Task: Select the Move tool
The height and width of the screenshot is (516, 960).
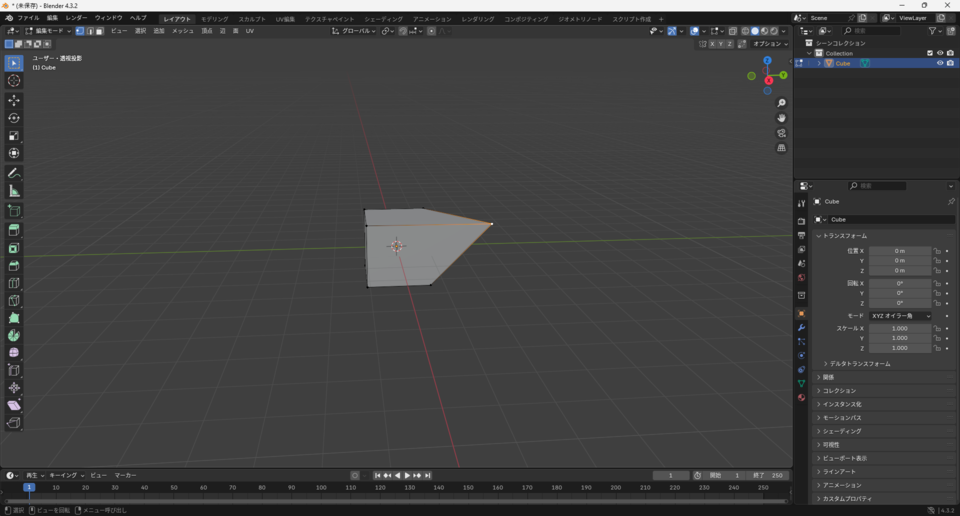Action: [14, 100]
